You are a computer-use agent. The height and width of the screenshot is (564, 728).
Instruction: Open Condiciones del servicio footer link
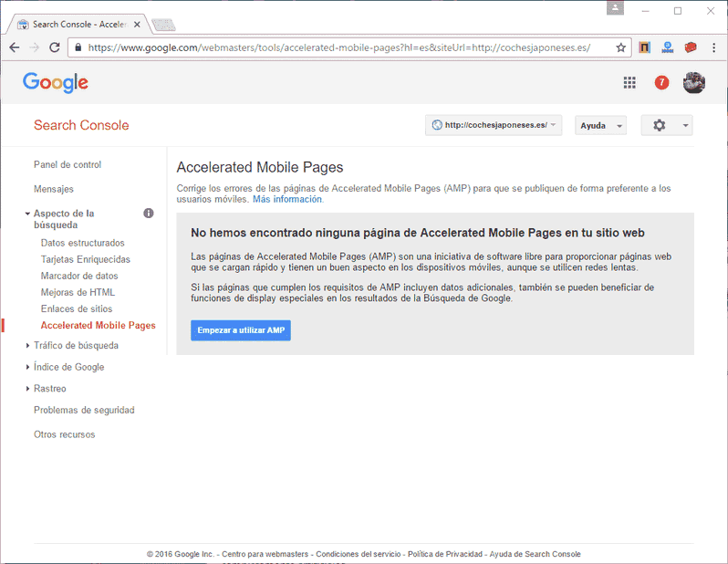359,554
